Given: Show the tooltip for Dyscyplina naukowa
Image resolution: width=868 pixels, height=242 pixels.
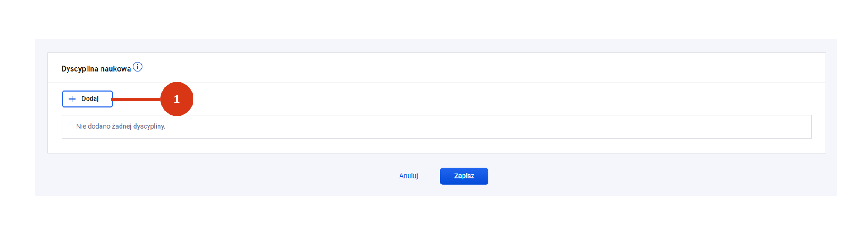Looking at the screenshot, I should (138, 67).
